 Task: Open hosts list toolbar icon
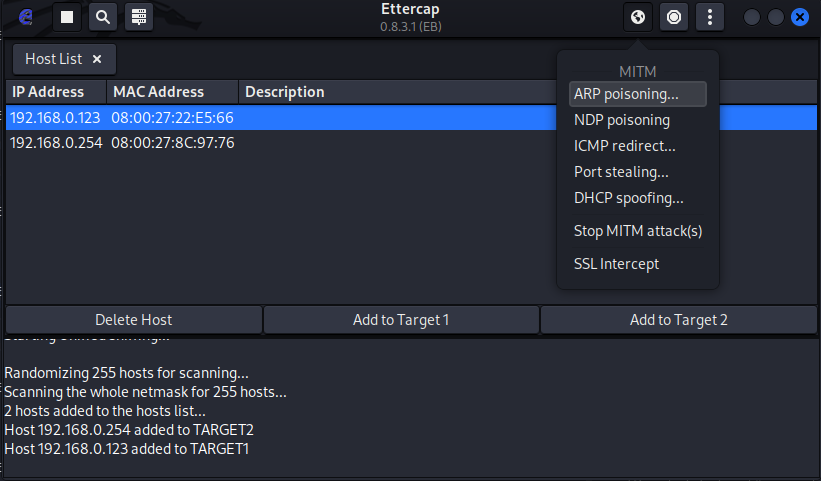click(x=139, y=17)
